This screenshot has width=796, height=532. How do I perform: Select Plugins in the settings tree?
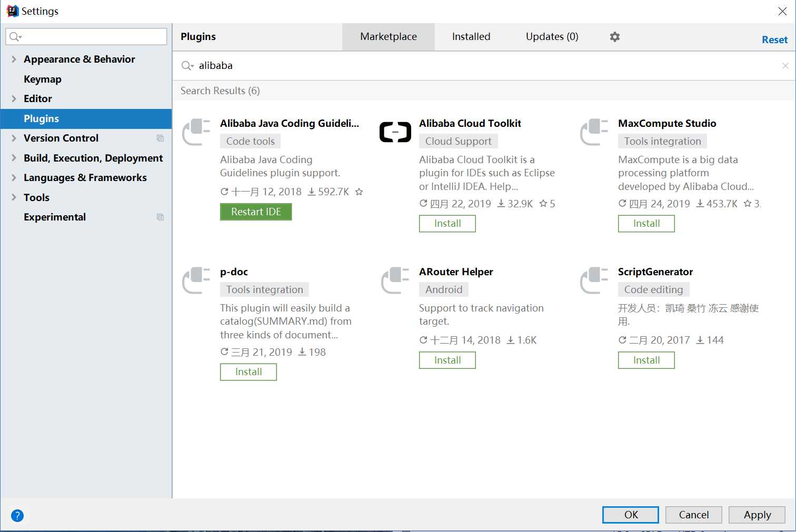[86, 119]
